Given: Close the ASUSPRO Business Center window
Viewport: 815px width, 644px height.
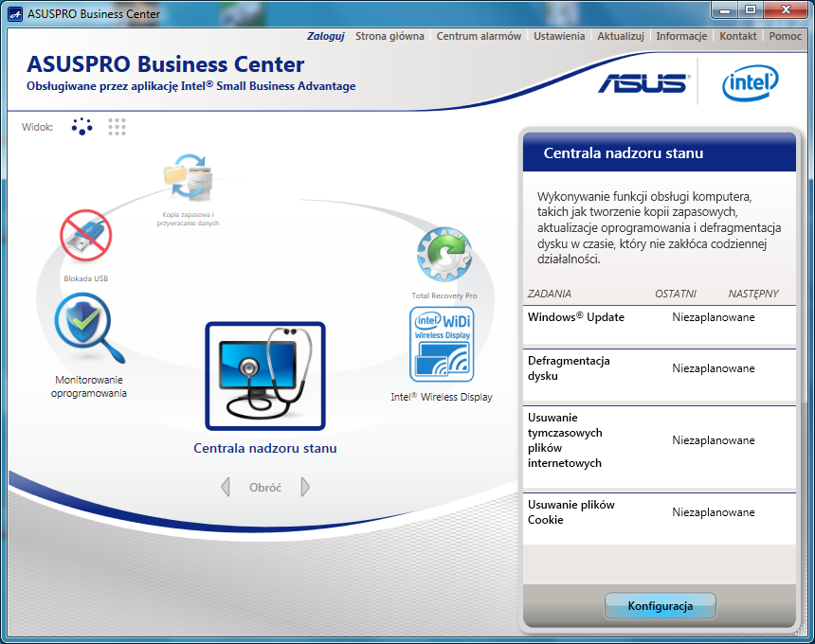Looking at the screenshot, I should [786, 9].
